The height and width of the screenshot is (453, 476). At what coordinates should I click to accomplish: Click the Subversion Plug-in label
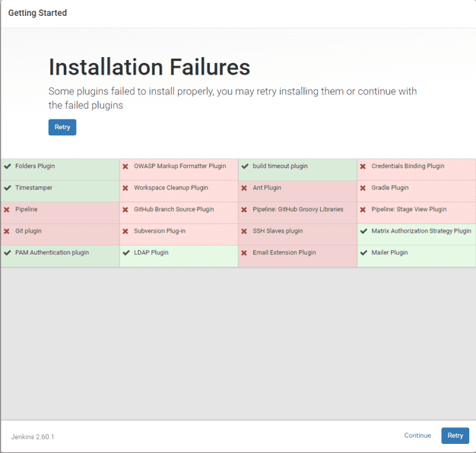click(160, 231)
